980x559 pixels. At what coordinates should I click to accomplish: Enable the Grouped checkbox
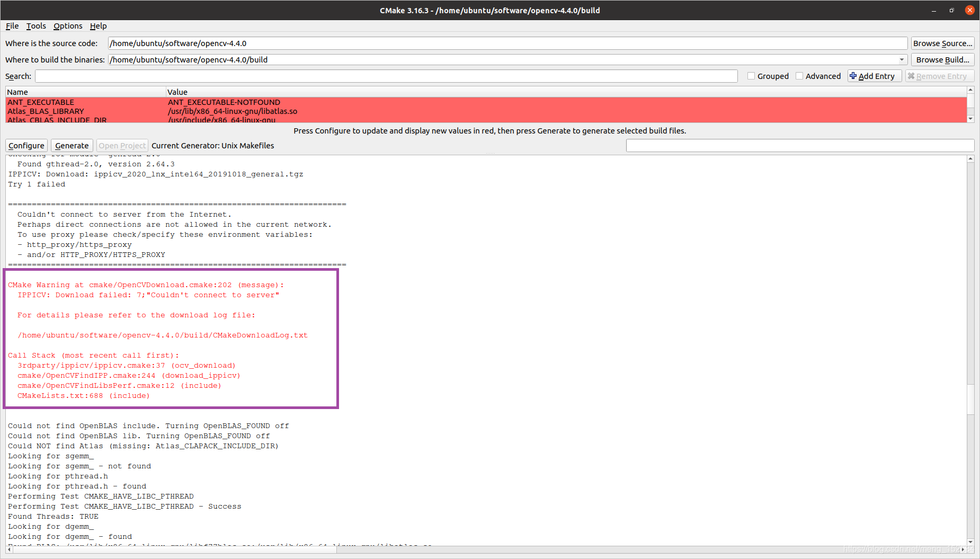pos(751,76)
